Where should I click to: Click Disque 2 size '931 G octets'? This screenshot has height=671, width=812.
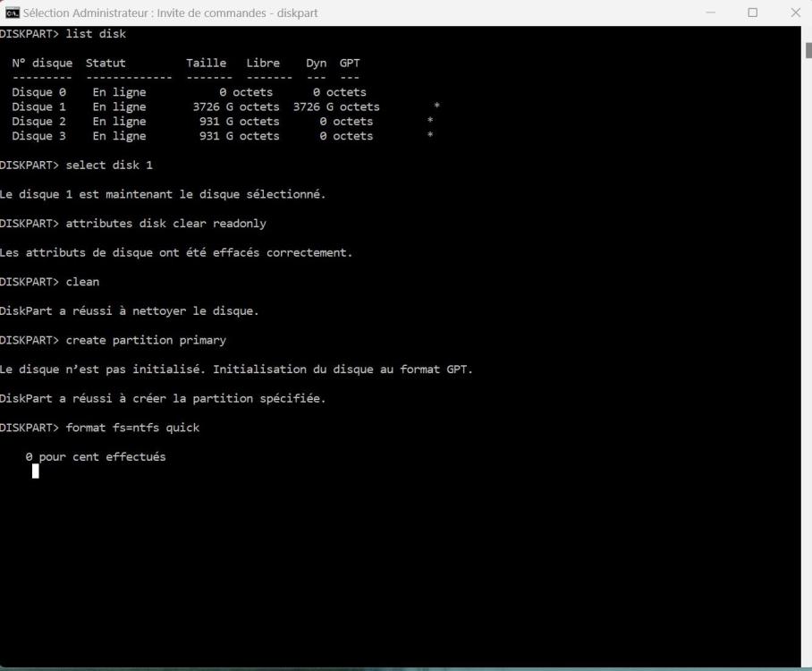tap(240, 122)
